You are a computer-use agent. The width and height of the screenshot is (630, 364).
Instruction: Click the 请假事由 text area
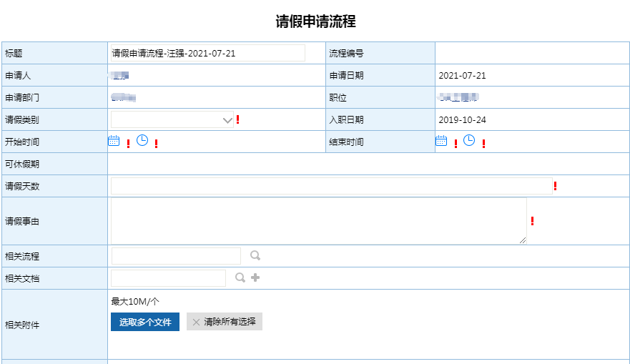pos(318,221)
